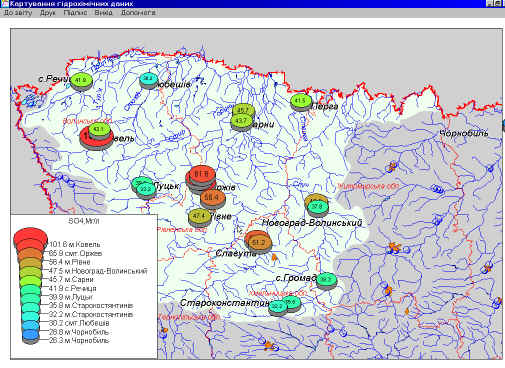This screenshot has height=368, width=505.
Task: Select the 47.4 olive marker at Рівне
Action: point(199,217)
